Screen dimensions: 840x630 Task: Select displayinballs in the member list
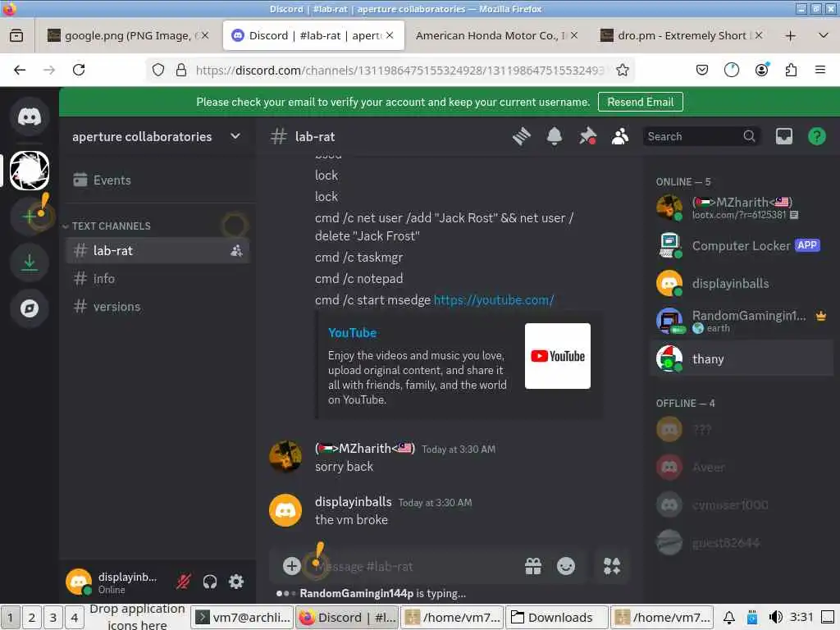(x=742, y=283)
